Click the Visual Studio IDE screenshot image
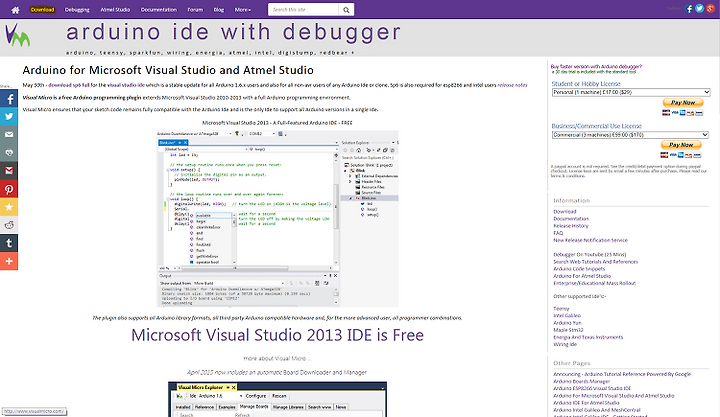The height and width of the screenshot is (417, 720). 277,218
